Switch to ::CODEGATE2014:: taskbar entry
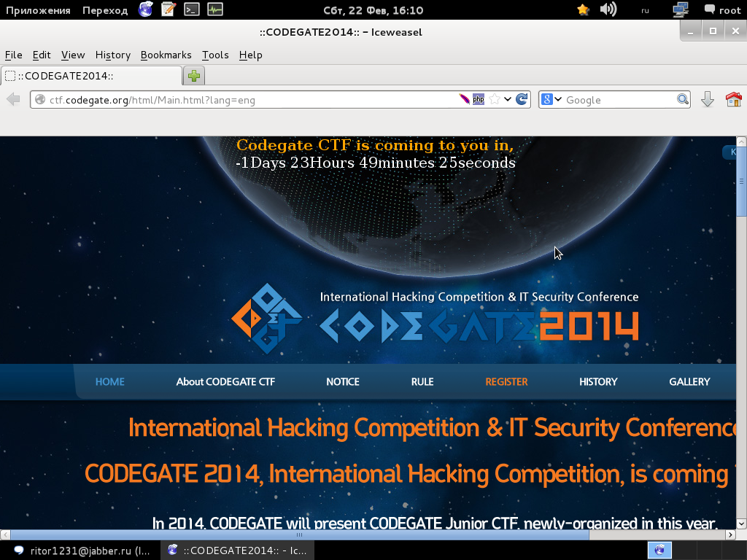747x560 pixels. (x=239, y=551)
